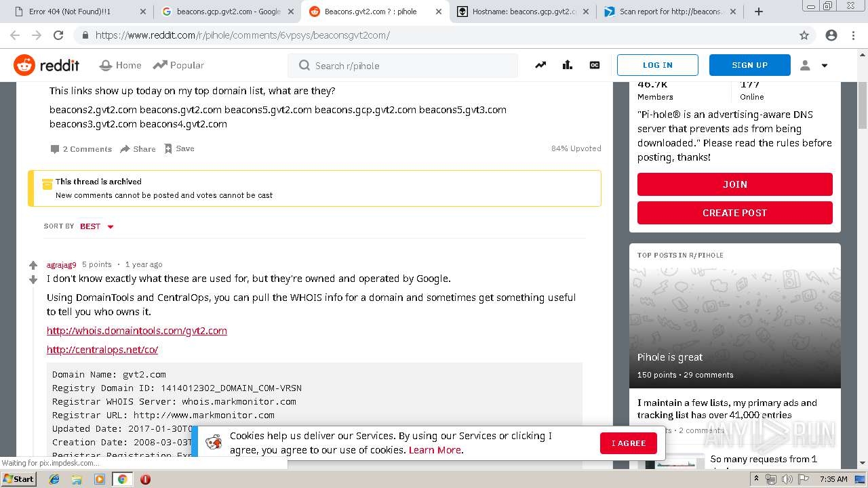This screenshot has width=868, height=488.
Task: Click the lock icon in address bar
Action: point(85,35)
